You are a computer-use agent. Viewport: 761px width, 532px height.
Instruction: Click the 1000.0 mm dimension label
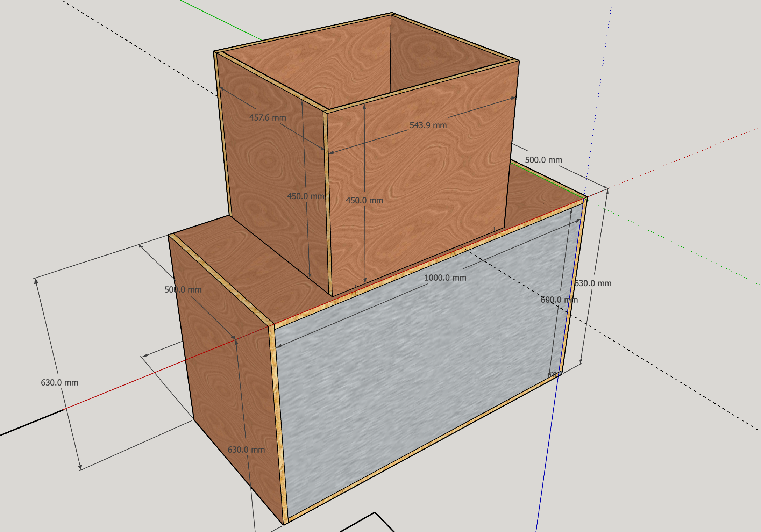[x=445, y=278]
